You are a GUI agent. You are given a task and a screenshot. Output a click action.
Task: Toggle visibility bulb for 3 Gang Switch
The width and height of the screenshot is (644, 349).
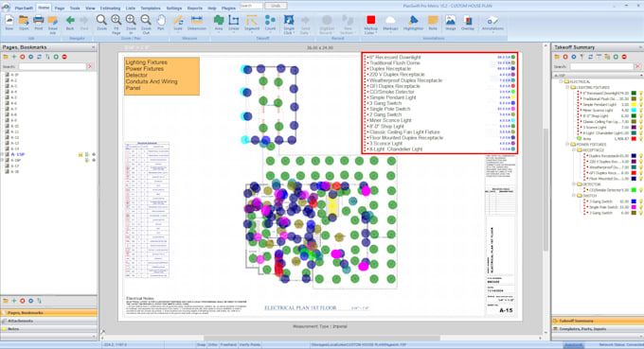(x=641, y=201)
